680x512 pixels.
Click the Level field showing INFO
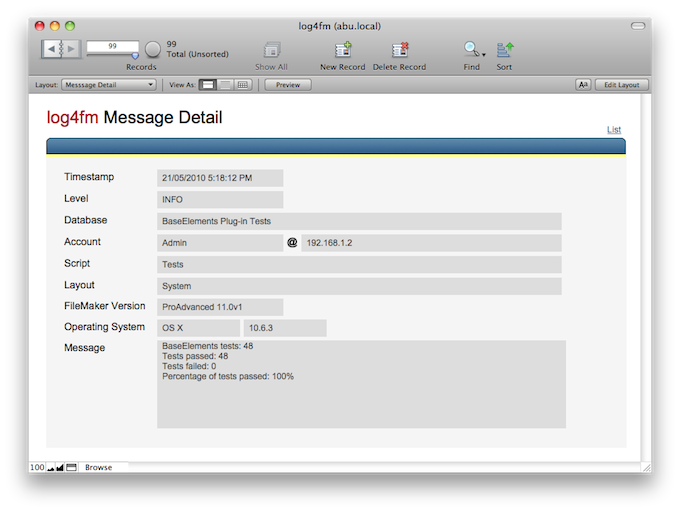(220, 200)
